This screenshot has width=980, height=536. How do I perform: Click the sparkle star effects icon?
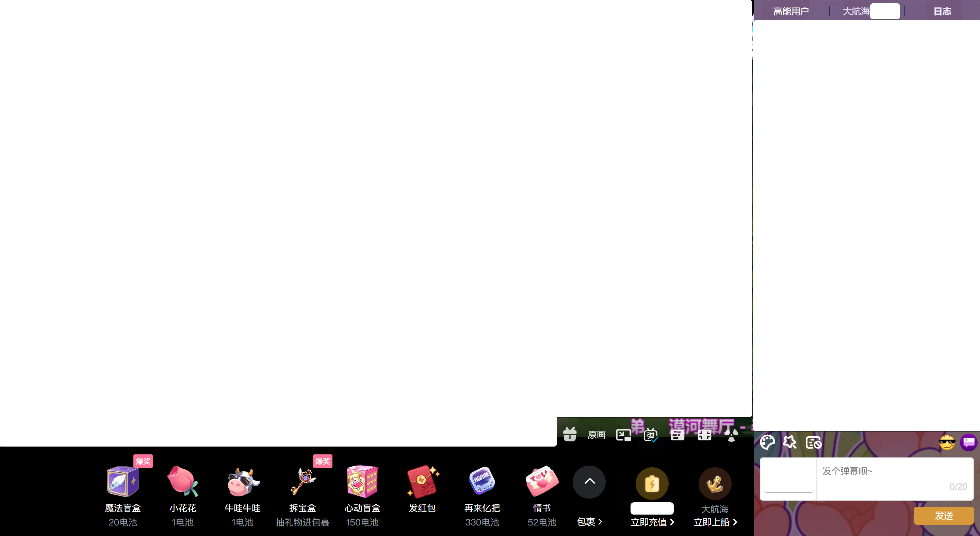point(790,442)
